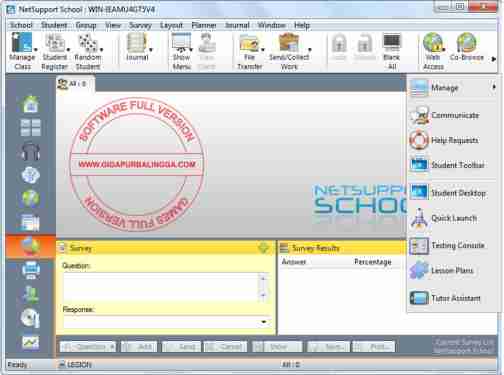This screenshot has width=504, height=375.
Task: Open the Student menu
Action: (x=54, y=25)
